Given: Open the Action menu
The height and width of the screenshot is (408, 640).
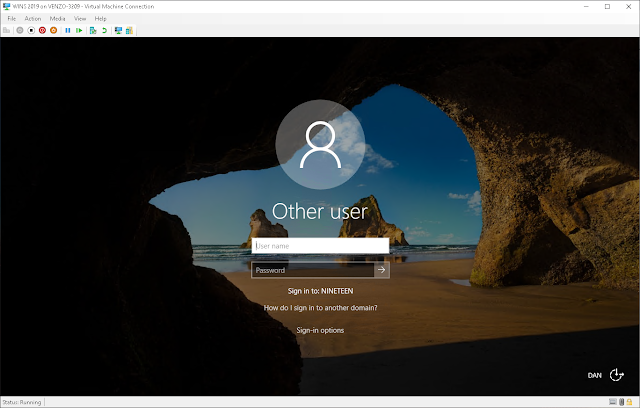Looking at the screenshot, I should [33, 19].
